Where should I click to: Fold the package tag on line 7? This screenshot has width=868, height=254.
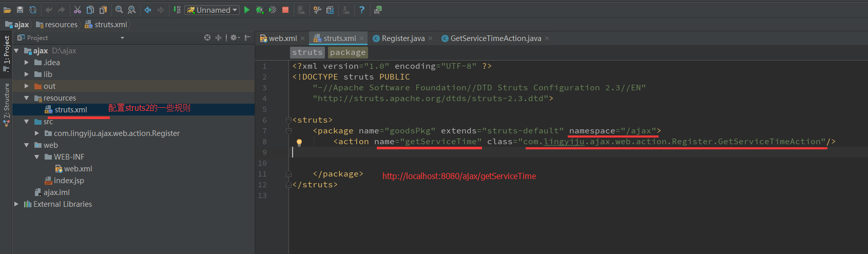coord(288,131)
